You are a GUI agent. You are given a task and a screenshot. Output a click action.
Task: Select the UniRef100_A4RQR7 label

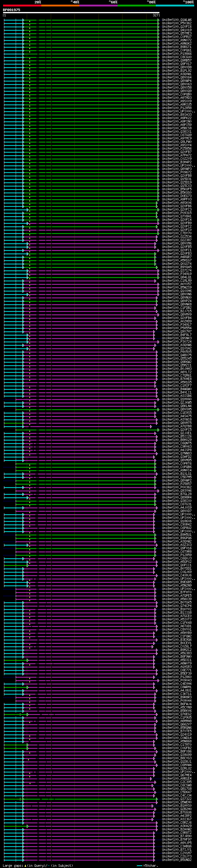click(177, 257)
